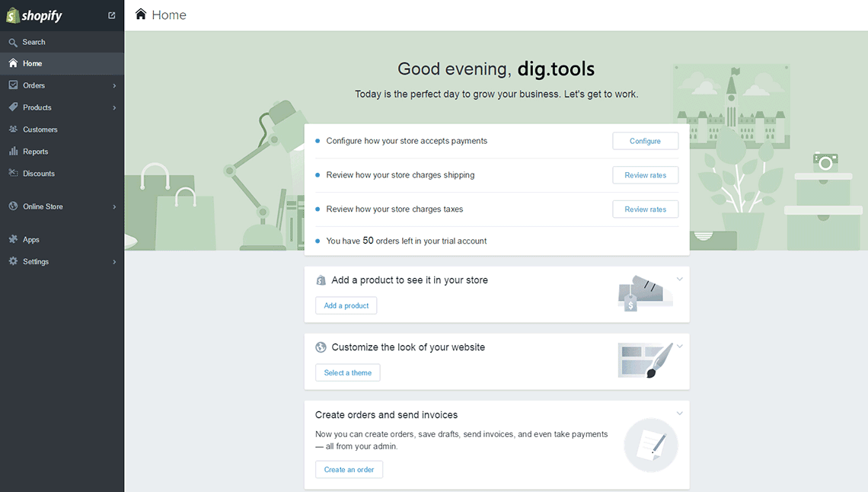Click the Apps puzzle piece icon
The image size is (868, 492).
[x=13, y=240]
